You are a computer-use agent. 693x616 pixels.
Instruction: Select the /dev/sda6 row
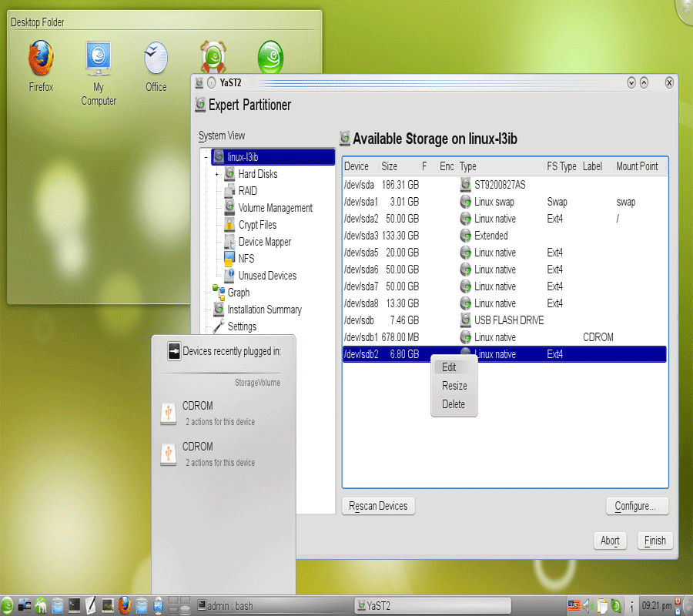pyautogui.click(x=504, y=269)
